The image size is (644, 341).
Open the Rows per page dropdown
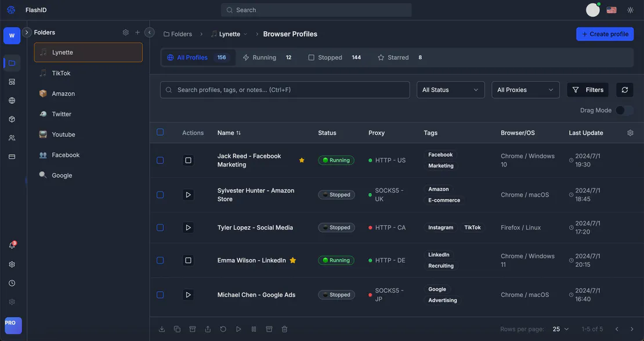(x=560, y=329)
